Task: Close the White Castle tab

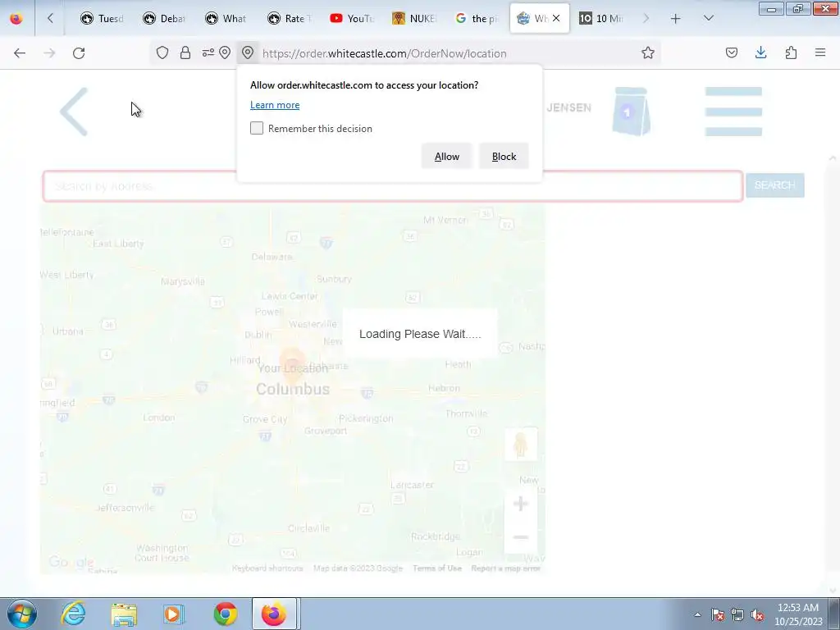Action: [x=556, y=18]
